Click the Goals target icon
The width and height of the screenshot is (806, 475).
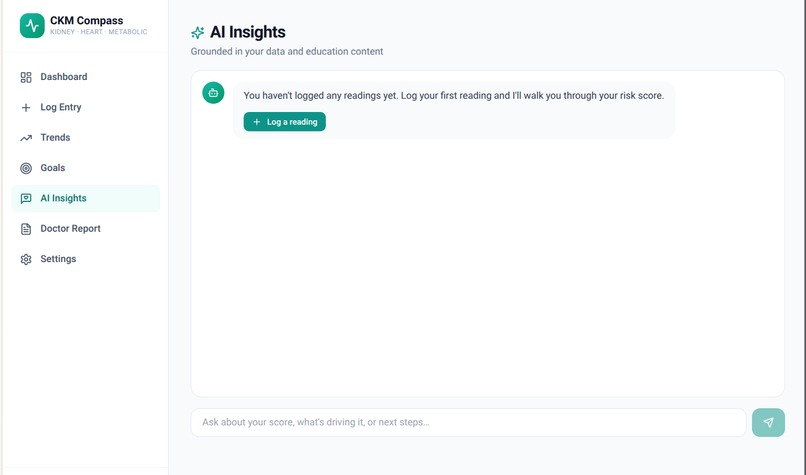pos(26,168)
